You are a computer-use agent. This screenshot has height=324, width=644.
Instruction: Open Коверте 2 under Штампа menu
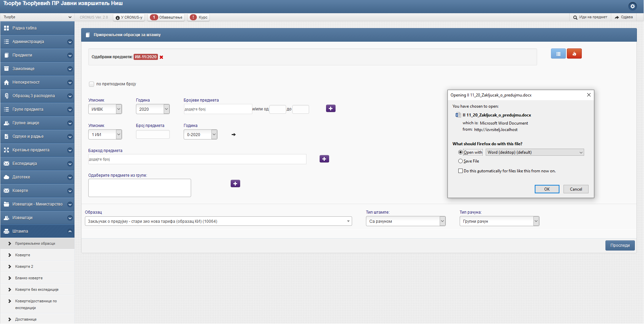tap(24, 266)
